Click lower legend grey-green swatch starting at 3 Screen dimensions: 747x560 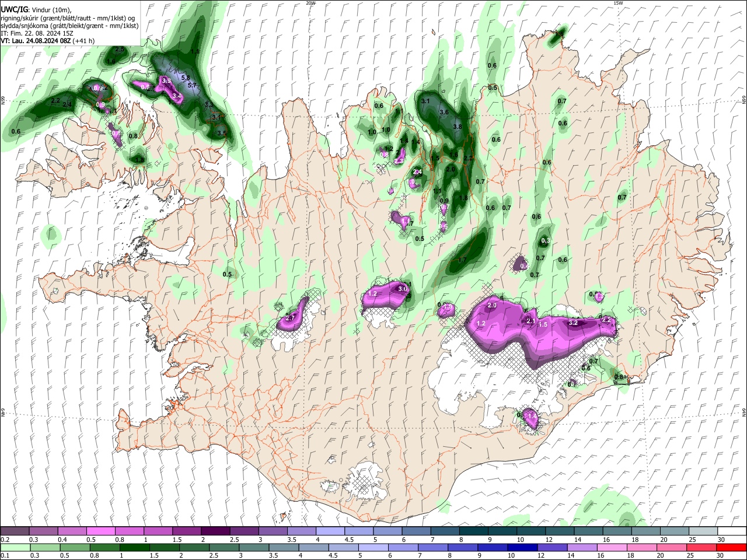tap(253, 547)
